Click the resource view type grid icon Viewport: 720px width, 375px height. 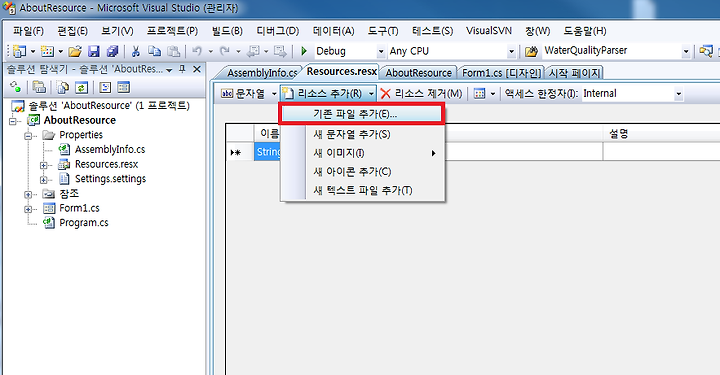479,94
